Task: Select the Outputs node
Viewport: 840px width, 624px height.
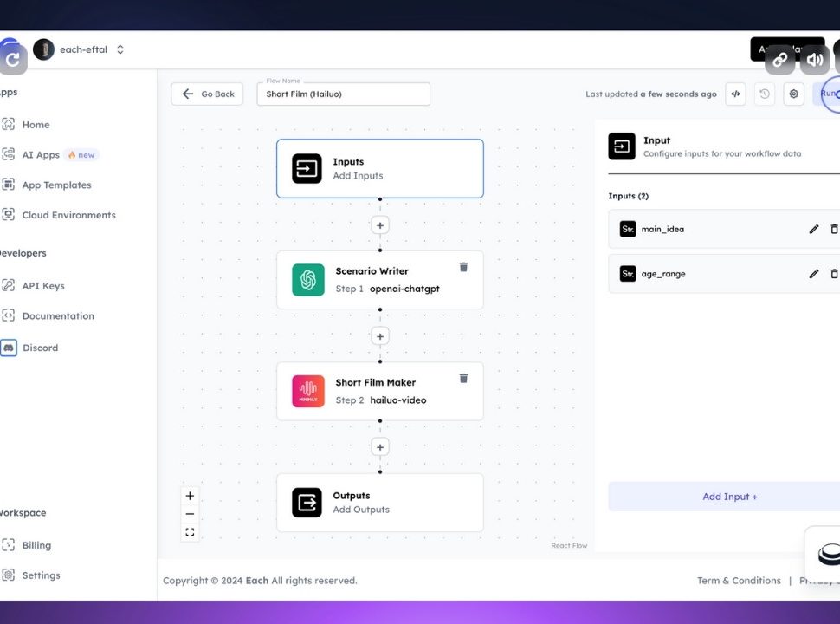Action: (380, 503)
